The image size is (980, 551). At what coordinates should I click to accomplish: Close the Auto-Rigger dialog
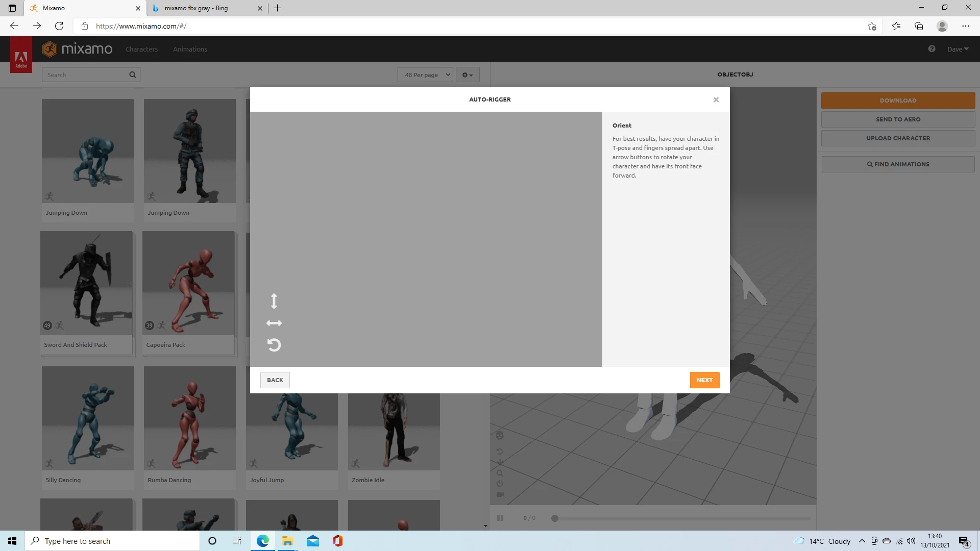pos(716,100)
